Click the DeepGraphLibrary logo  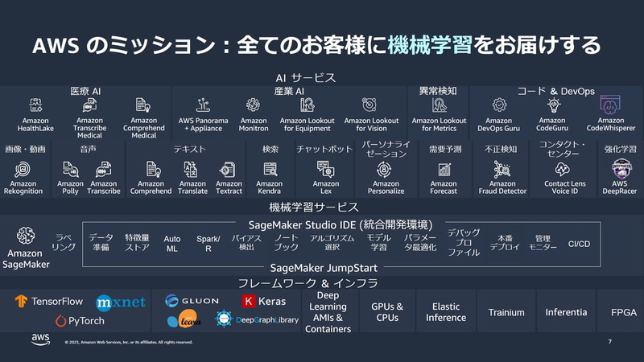tap(257, 319)
